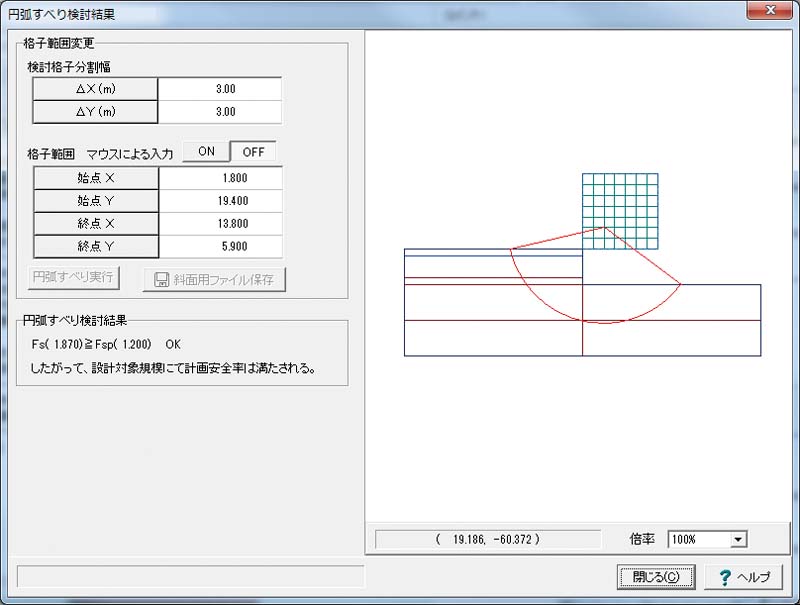Turn mouse input OFF for grid range

[253, 152]
